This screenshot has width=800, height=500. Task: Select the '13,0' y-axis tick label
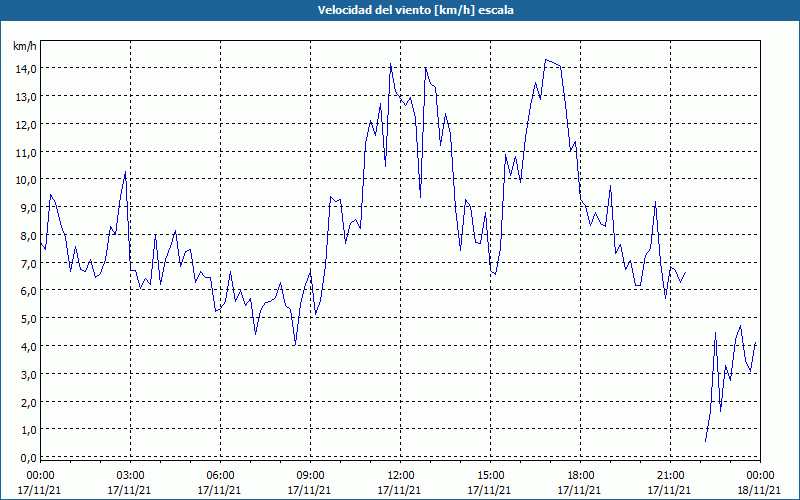[x=24, y=96]
